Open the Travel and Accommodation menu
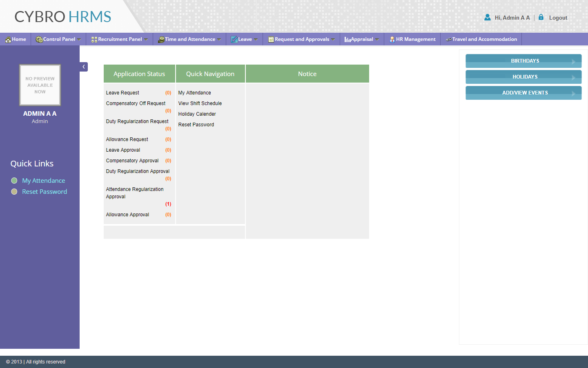The width and height of the screenshot is (588, 368). (x=481, y=39)
